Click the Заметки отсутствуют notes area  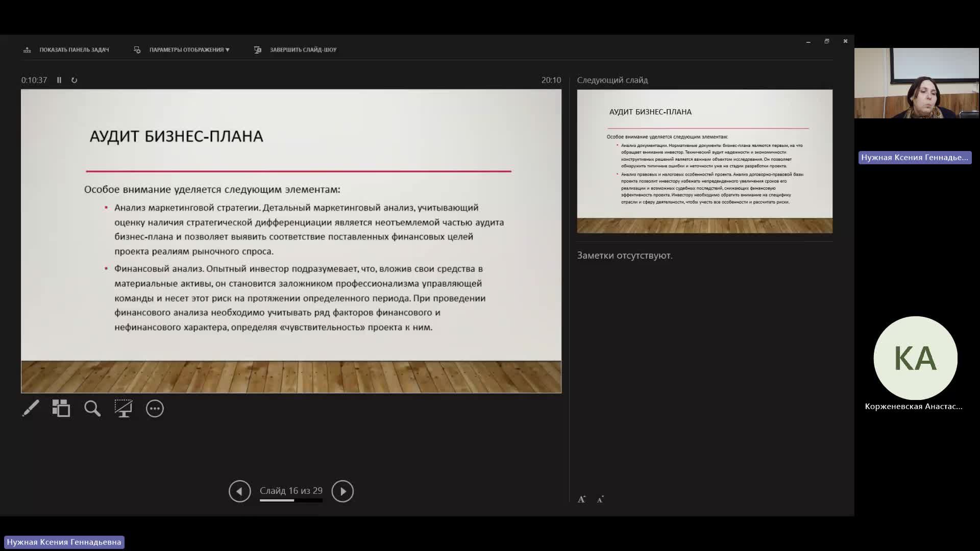(x=625, y=256)
